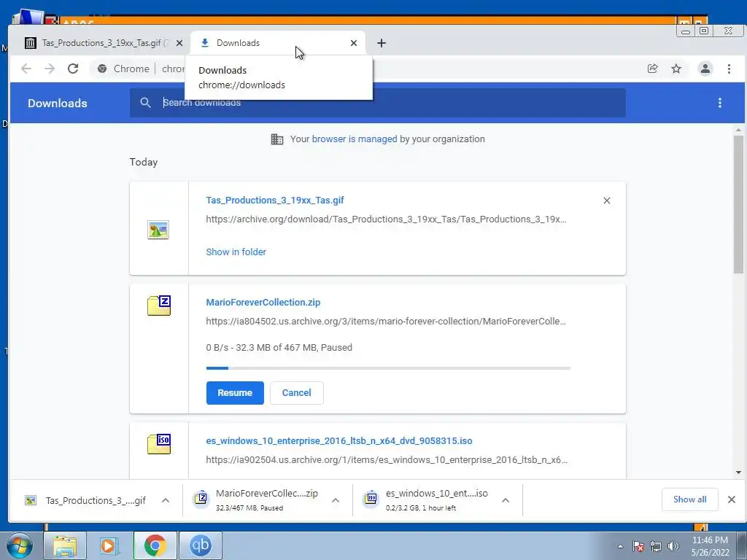Click the gif icon in the bottom download shelf
Image resolution: width=747 pixels, height=560 pixels.
(31, 500)
